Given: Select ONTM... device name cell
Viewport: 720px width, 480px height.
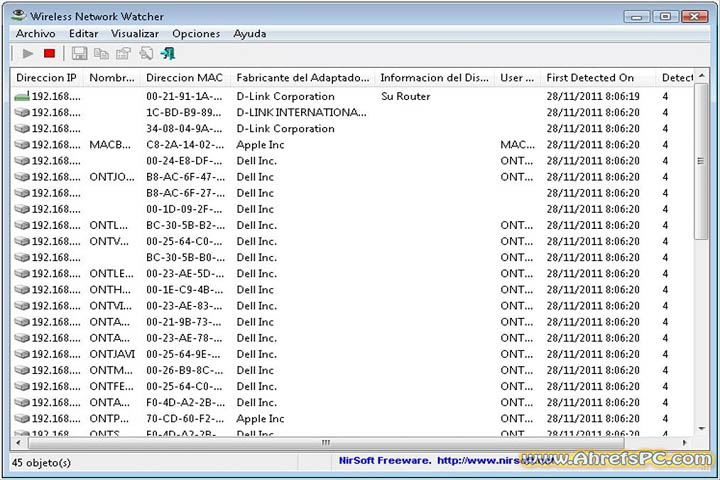Looking at the screenshot, I should click(111, 370).
